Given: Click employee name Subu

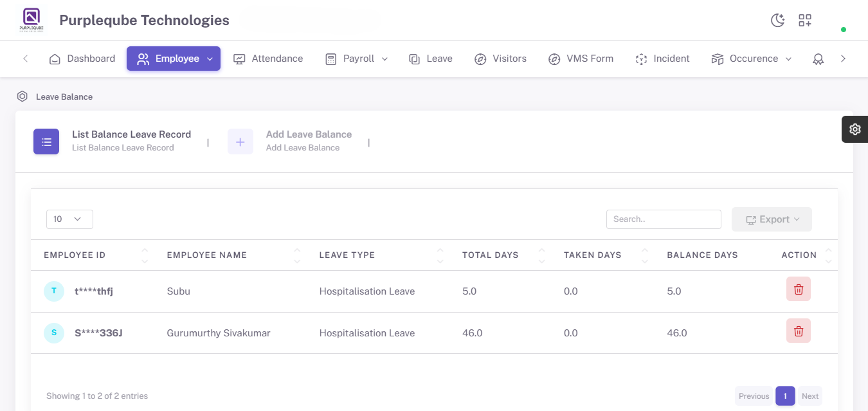Looking at the screenshot, I should [x=179, y=291].
